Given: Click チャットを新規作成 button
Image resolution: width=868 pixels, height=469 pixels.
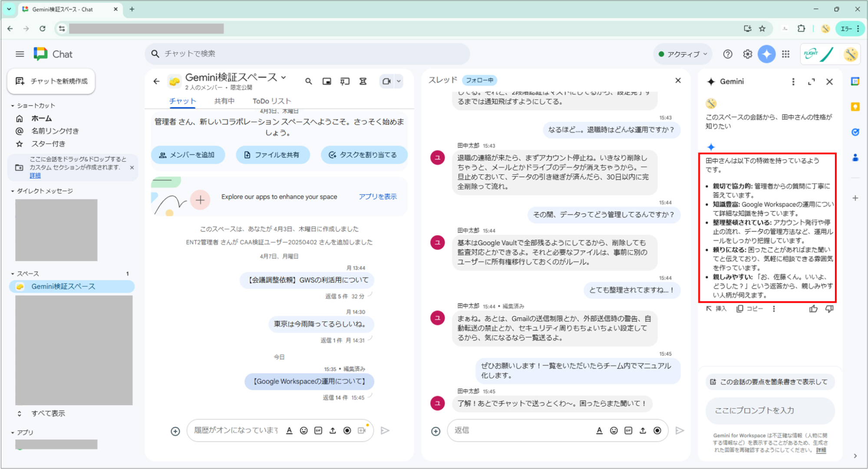Looking at the screenshot, I should 51,81.
